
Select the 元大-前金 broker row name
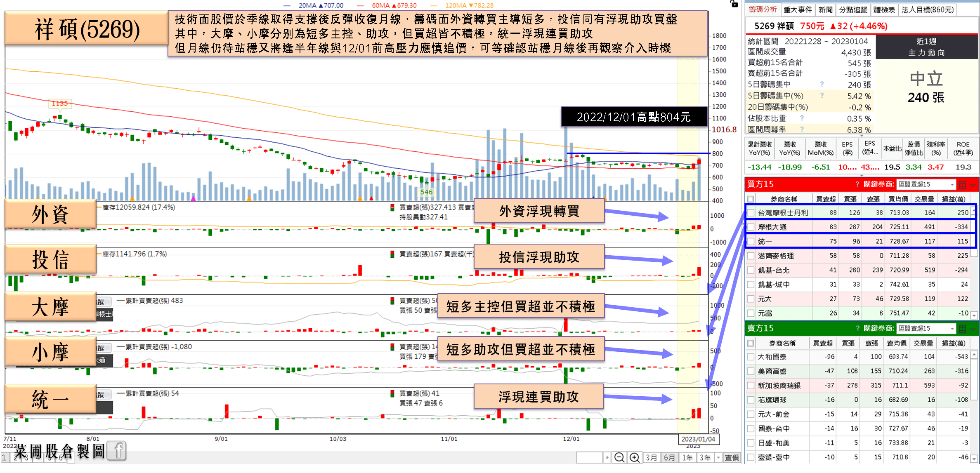pos(773,414)
